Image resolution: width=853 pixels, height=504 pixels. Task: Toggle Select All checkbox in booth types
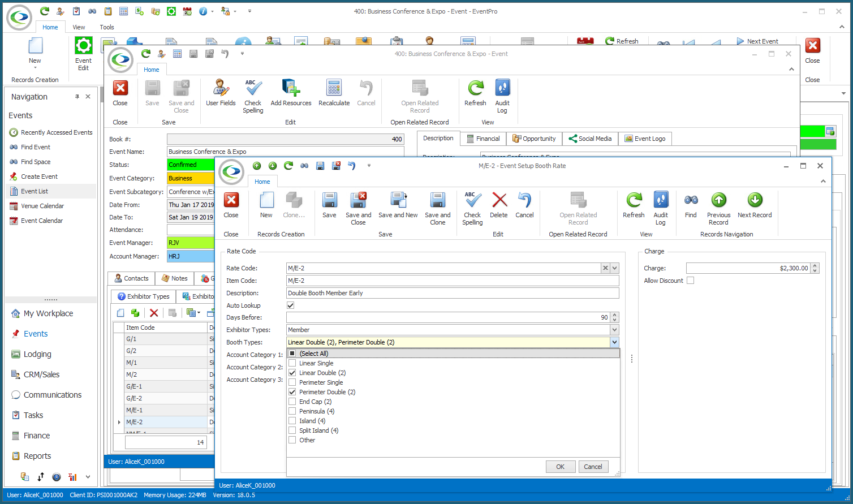(292, 354)
